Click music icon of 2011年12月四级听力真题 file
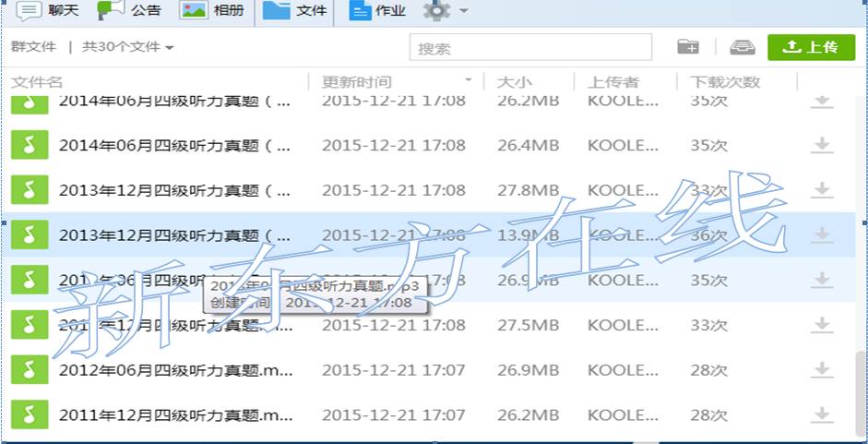Image resolution: width=868 pixels, height=444 pixels. [x=30, y=414]
